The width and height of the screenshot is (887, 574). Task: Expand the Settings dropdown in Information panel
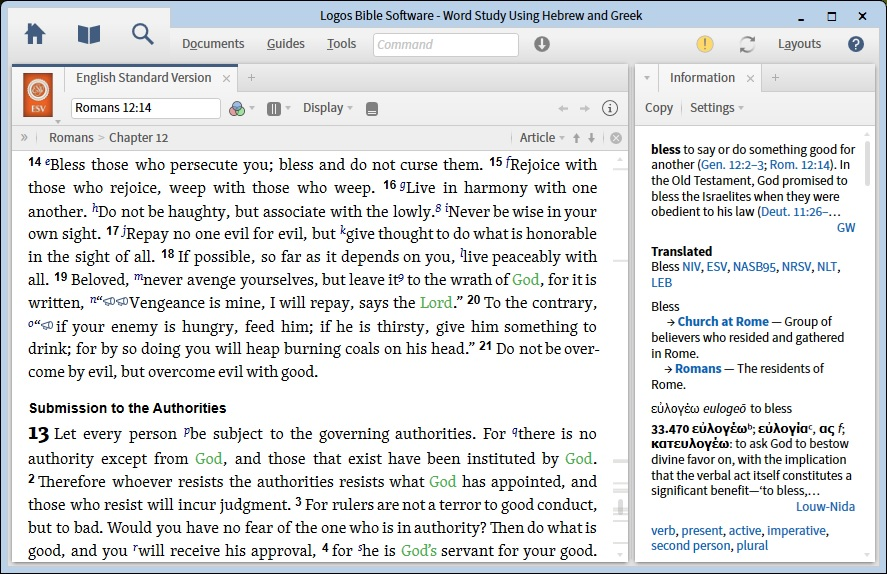point(717,108)
